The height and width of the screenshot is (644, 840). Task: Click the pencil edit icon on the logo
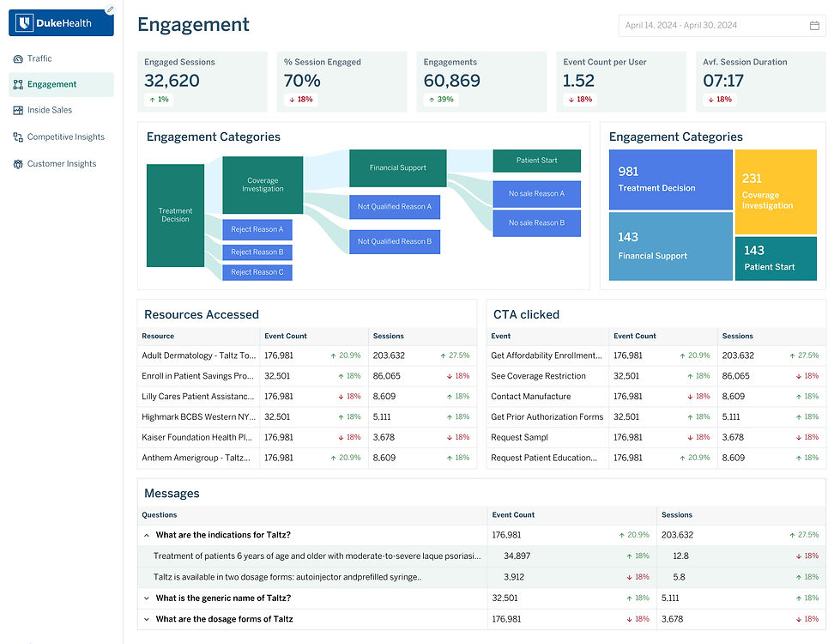(x=110, y=9)
